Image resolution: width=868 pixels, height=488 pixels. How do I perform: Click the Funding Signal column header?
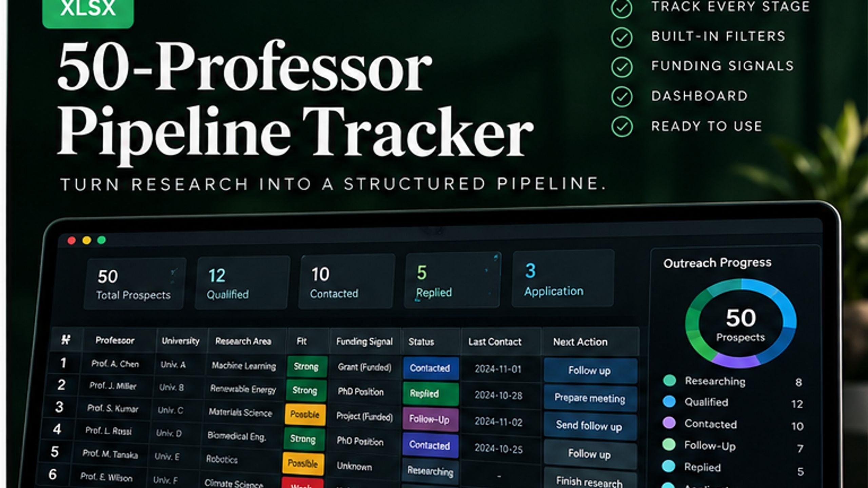pyautogui.click(x=364, y=342)
